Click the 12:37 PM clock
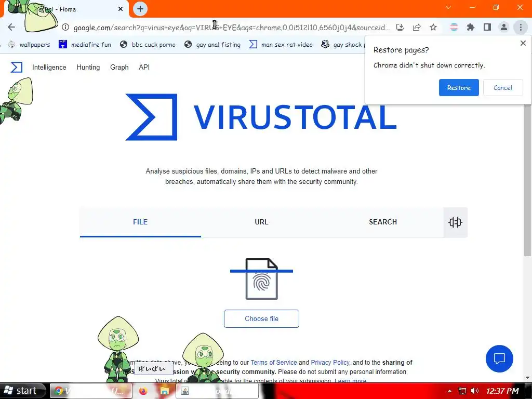 (502, 391)
